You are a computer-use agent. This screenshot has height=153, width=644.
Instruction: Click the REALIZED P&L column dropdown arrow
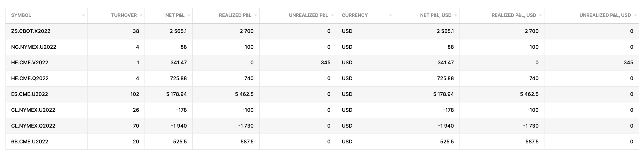pyautogui.click(x=255, y=16)
